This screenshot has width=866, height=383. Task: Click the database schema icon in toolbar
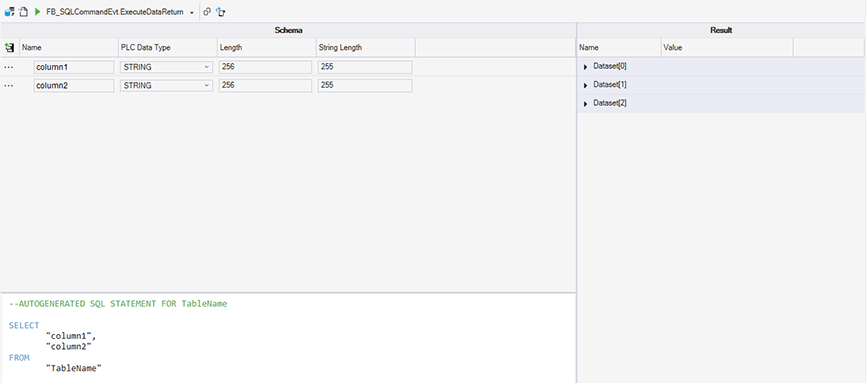tap(9, 12)
